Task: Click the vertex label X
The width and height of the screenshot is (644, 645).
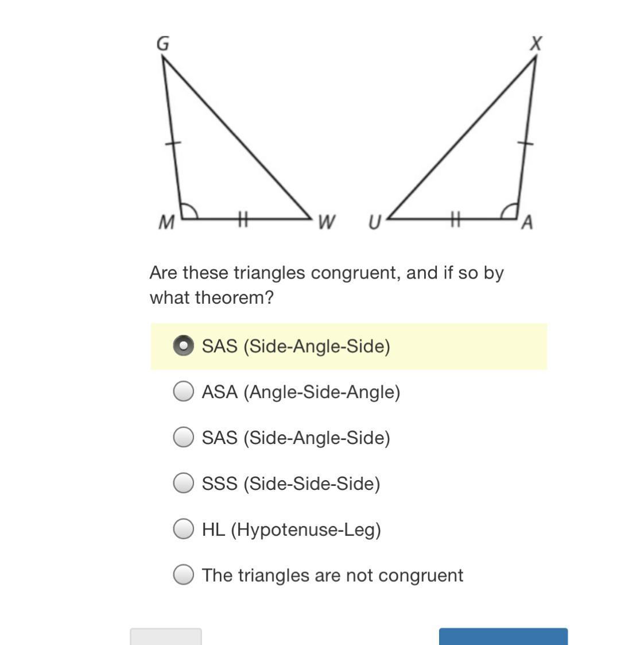Action: click(x=536, y=43)
